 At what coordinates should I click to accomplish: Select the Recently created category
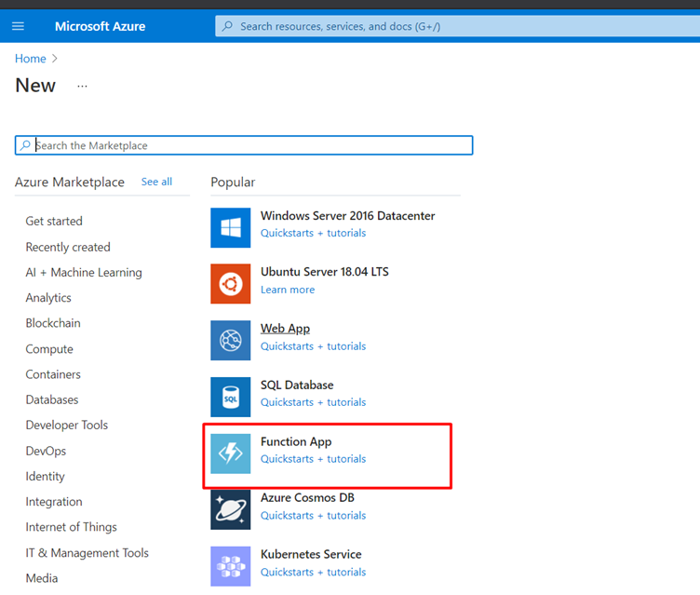click(x=68, y=247)
